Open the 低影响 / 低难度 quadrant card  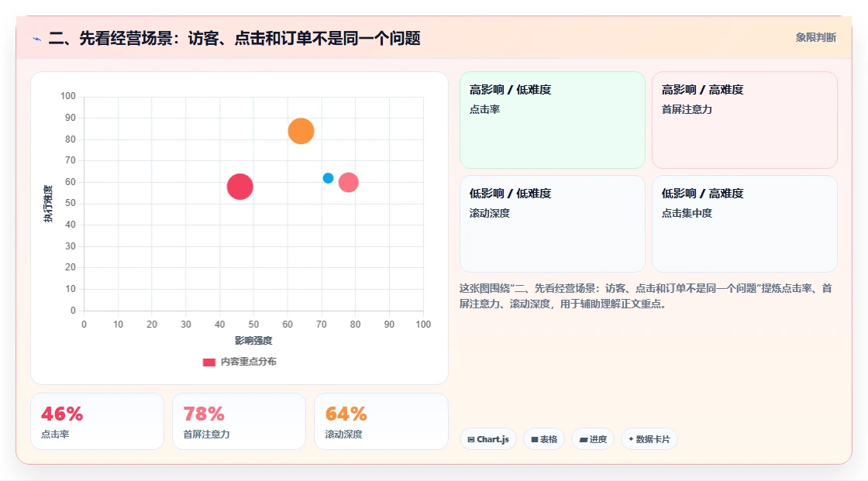553,224
